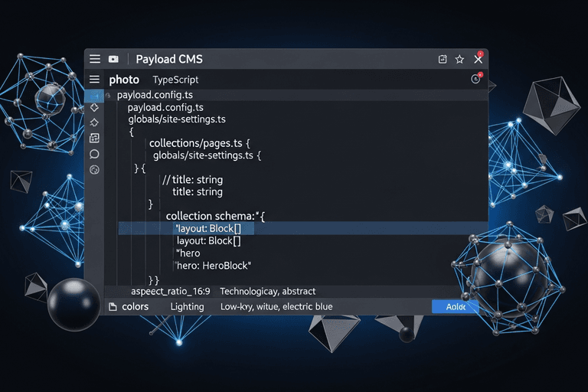Open the calendar icon in the title bar
Screen dimensions: 588x392
(443, 59)
